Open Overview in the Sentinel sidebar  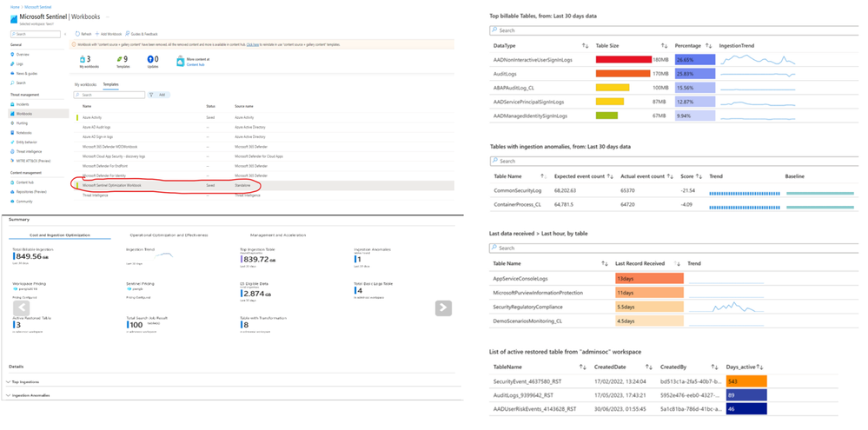[22, 54]
